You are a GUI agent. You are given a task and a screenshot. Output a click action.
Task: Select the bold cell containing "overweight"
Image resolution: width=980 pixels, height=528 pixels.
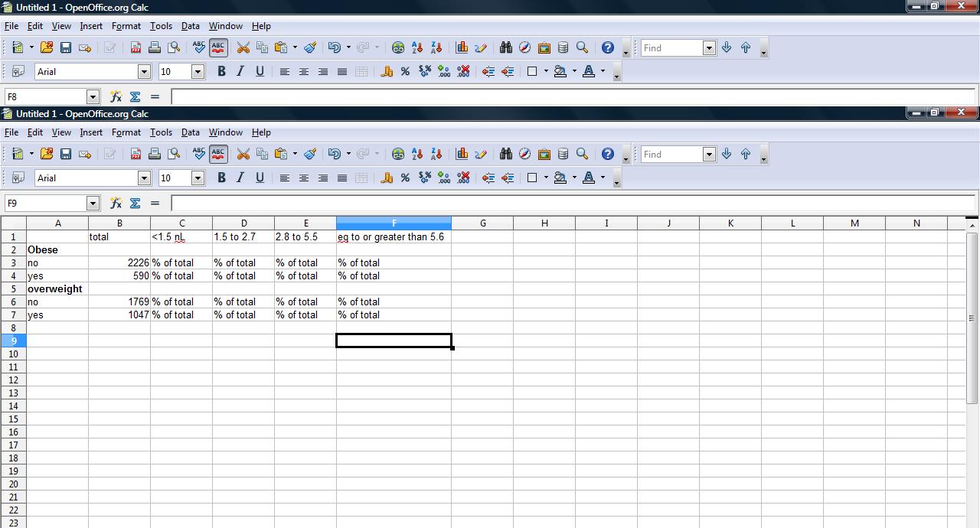(x=57, y=288)
